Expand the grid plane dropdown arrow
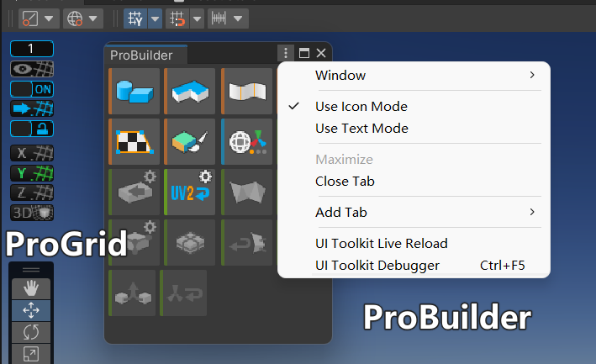This screenshot has height=364, width=596. [155, 18]
